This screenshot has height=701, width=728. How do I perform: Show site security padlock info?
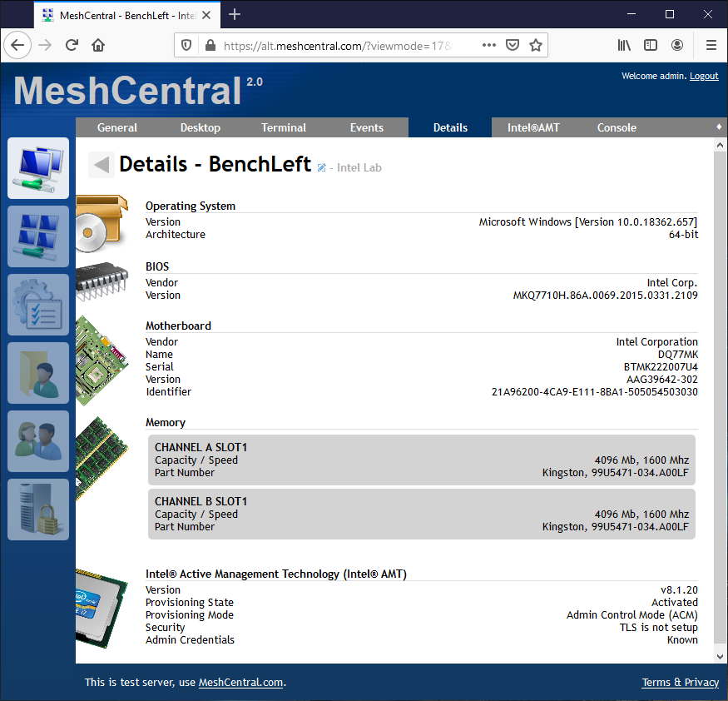click(x=210, y=45)
